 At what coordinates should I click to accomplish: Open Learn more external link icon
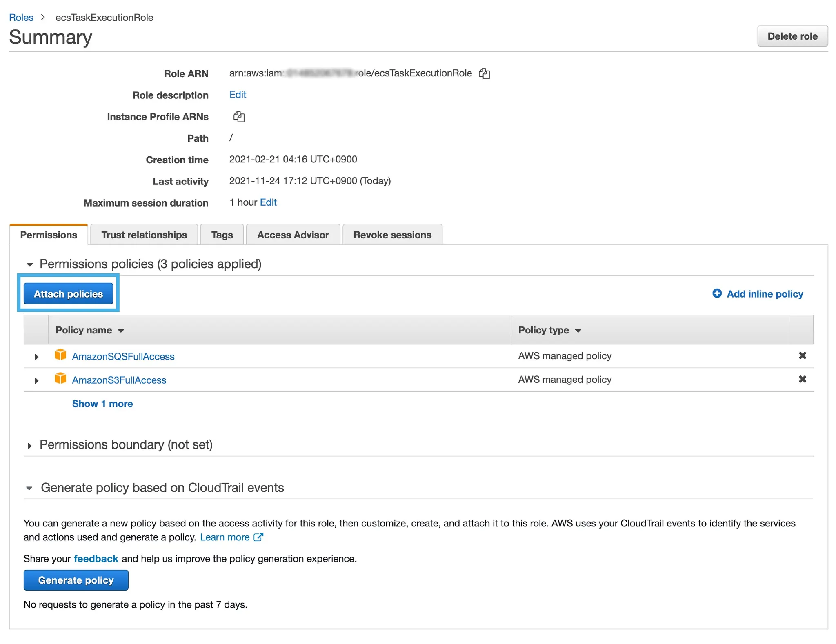(258, 537)
